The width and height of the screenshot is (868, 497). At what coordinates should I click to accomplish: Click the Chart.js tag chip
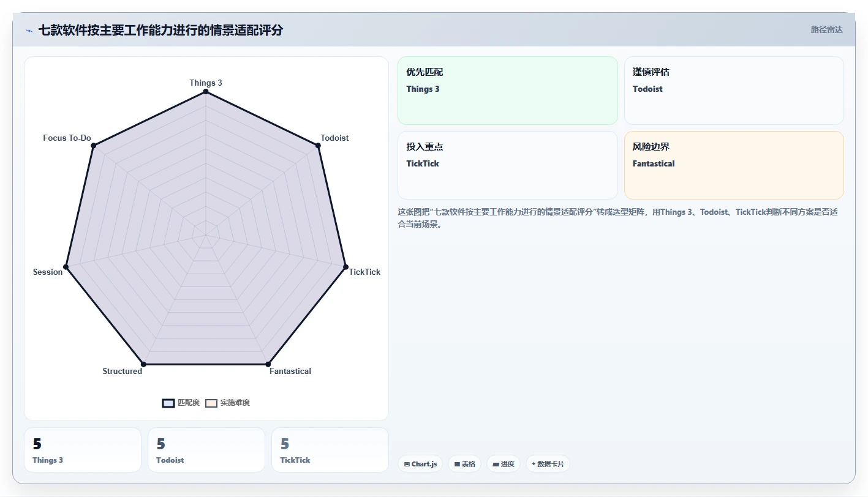pyautogui.click(x=420, y=464)
